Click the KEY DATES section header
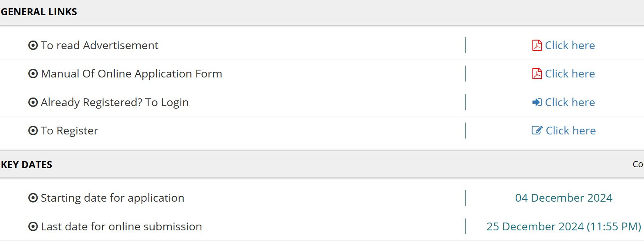The width and height of the screenshot is (644, 241). [27, 165]
